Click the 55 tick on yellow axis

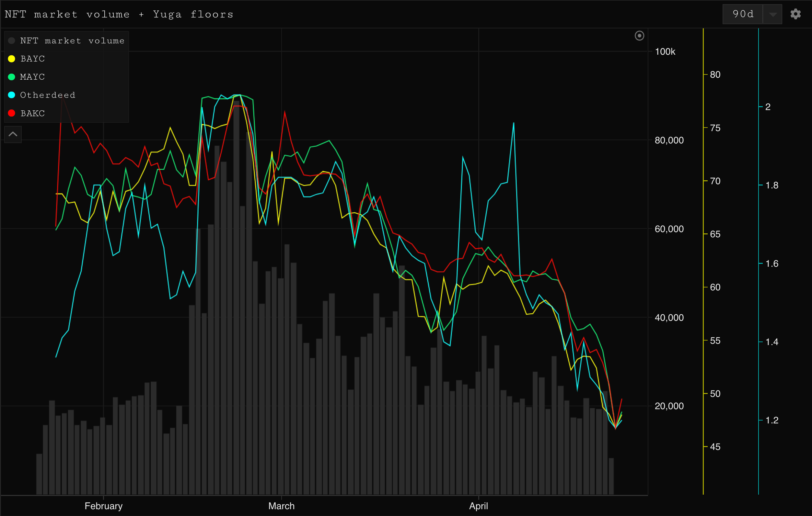(x=715, y=341)
